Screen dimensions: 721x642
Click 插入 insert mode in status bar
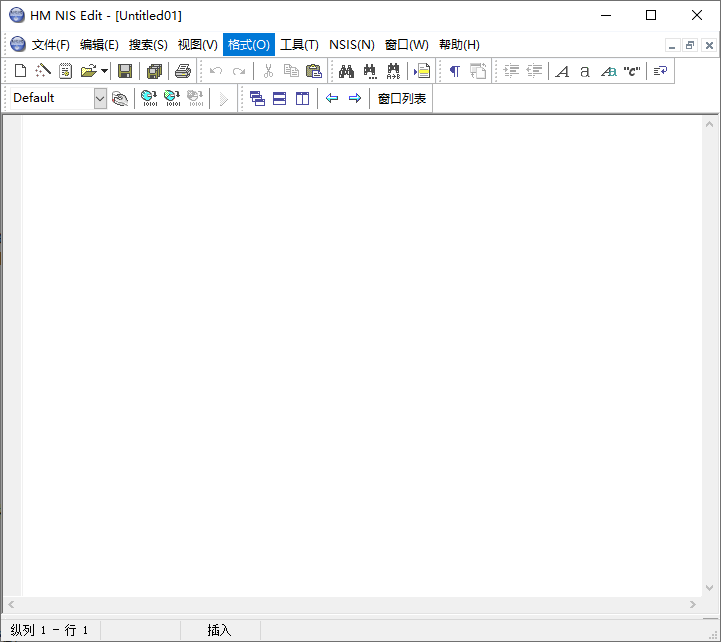click(x=219, y=630)
